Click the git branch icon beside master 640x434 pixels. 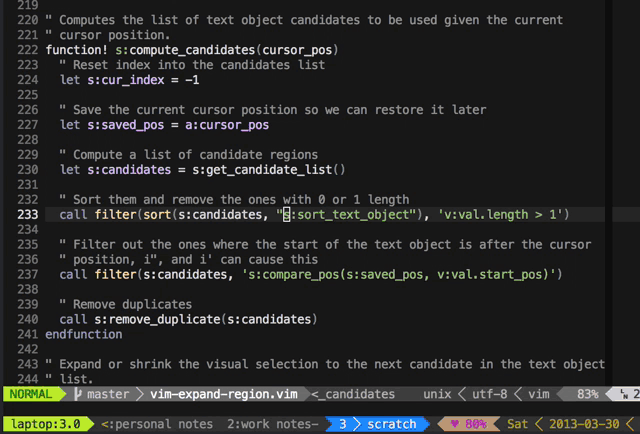[x=77, y=394]
